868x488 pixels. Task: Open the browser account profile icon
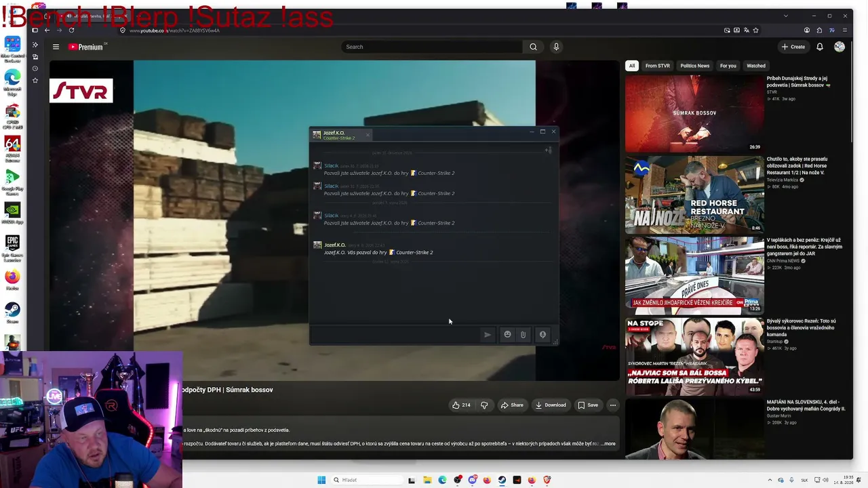click(x=807, y=30)
